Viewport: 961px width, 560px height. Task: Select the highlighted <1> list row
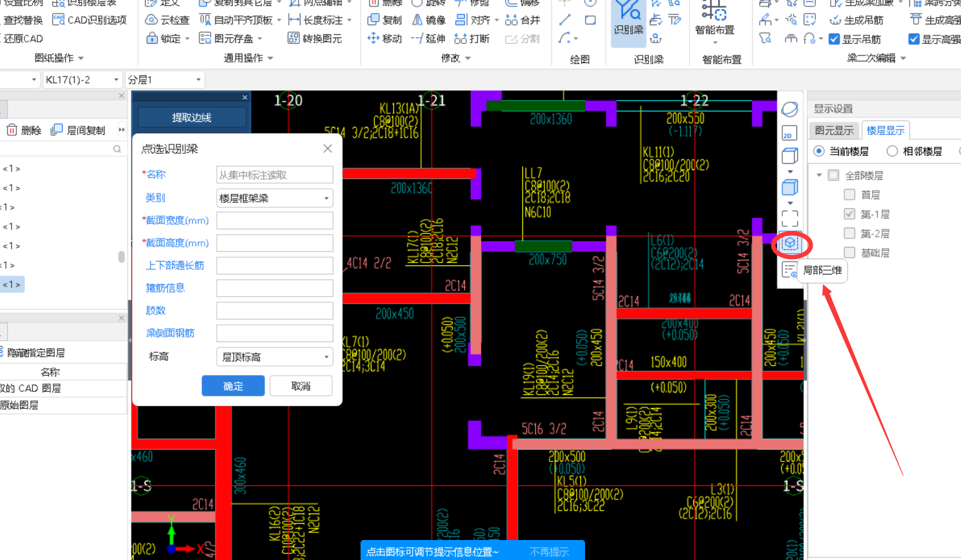click(12, 284)
